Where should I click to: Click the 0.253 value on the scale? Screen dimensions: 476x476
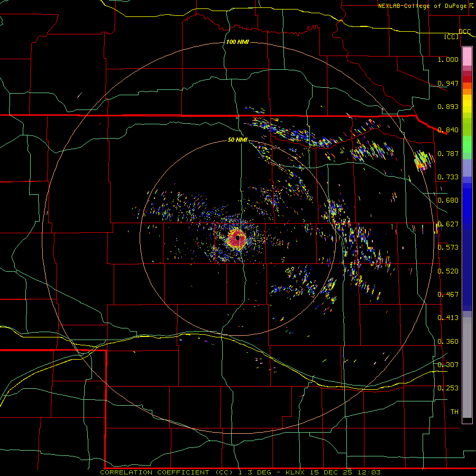(448, 388)
